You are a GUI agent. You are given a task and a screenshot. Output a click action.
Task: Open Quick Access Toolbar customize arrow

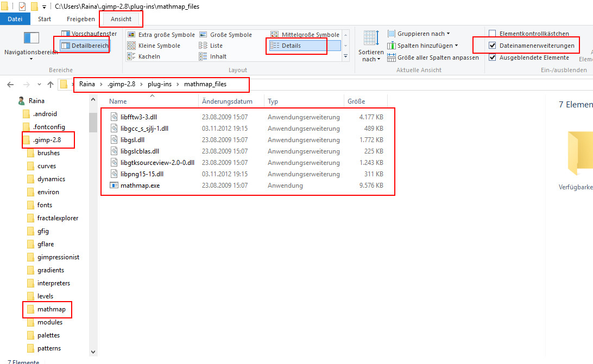tap(44, 7)
